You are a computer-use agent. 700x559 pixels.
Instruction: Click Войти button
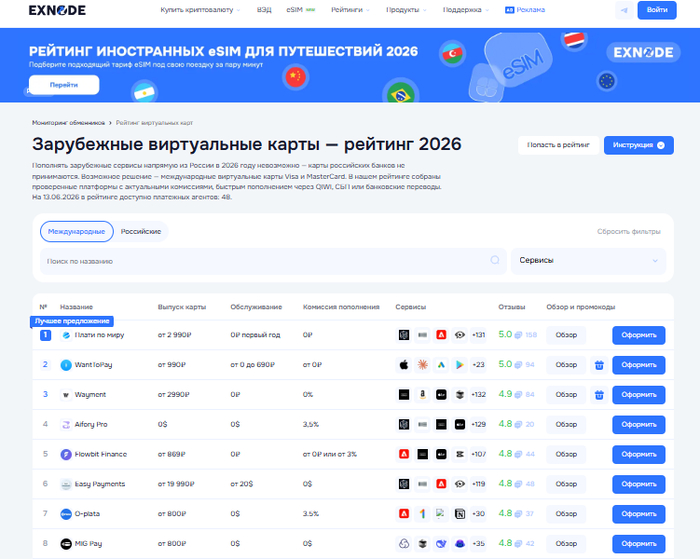click(657, 10)
